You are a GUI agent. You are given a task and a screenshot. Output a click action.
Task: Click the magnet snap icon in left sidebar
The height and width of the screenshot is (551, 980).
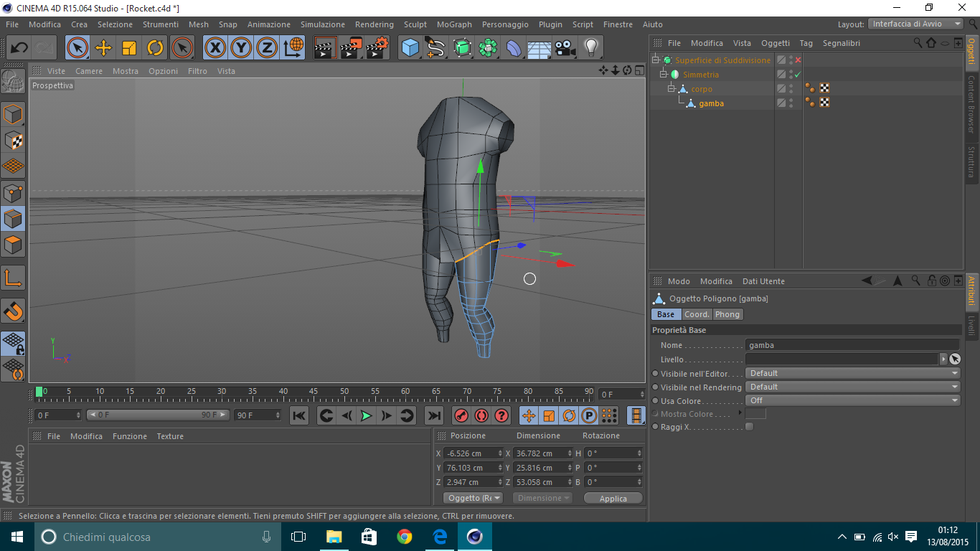coord(13,311)
